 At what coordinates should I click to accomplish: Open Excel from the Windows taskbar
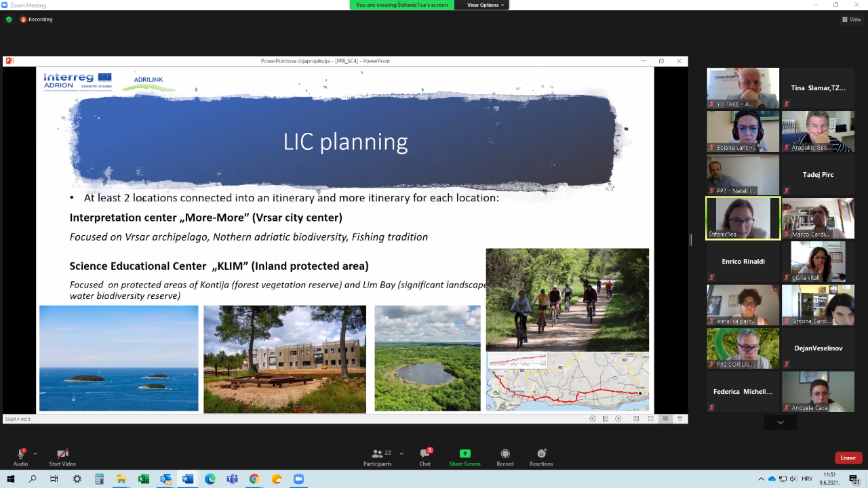(x=143, y=479)
